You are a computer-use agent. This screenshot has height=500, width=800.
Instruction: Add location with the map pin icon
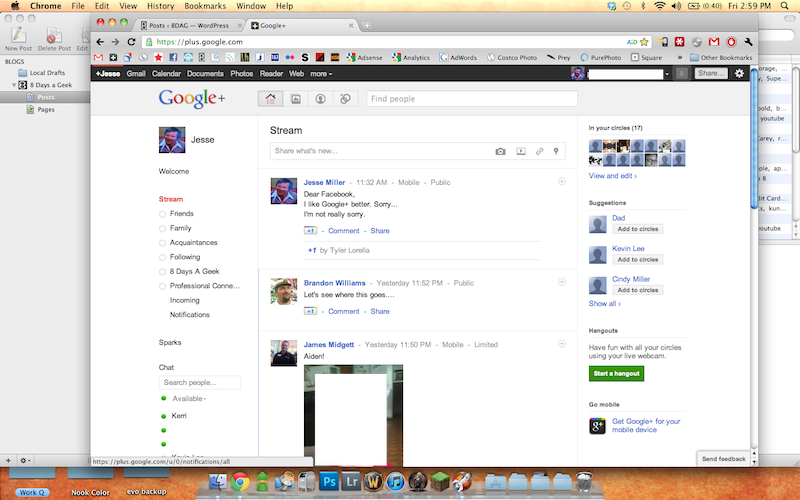[x=556, y=151]
